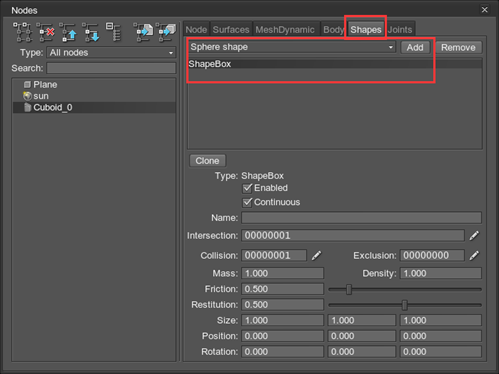Click the Search input field
This screenshot has height=374, width=499.
(x=111, y=68)
